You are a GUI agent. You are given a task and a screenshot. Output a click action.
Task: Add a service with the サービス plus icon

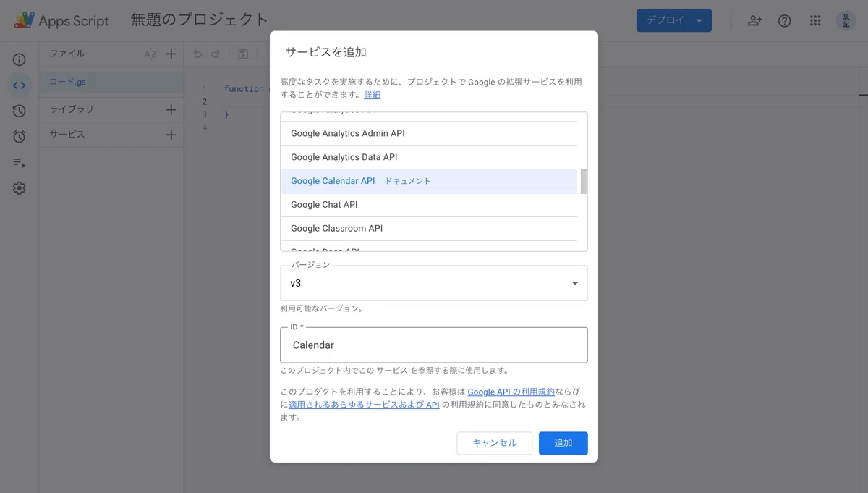pyautogui.click(x=171, y=135)
